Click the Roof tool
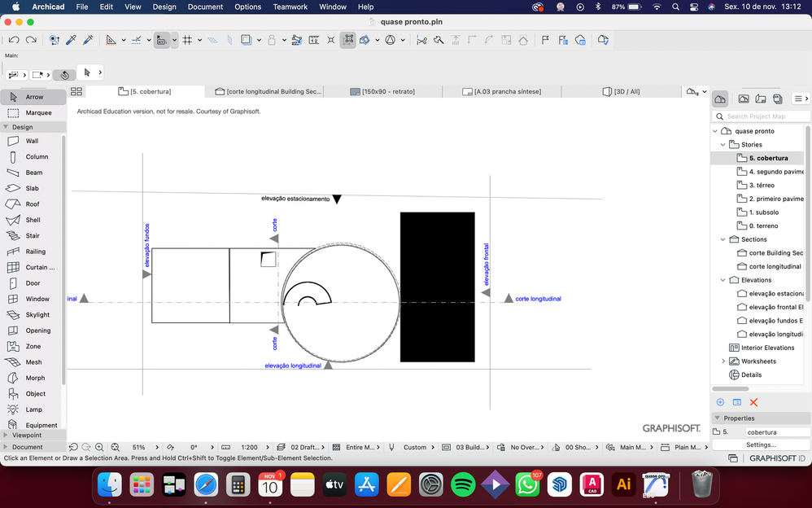The width and height of the screenshot is (812, 508). pos(31,204)
